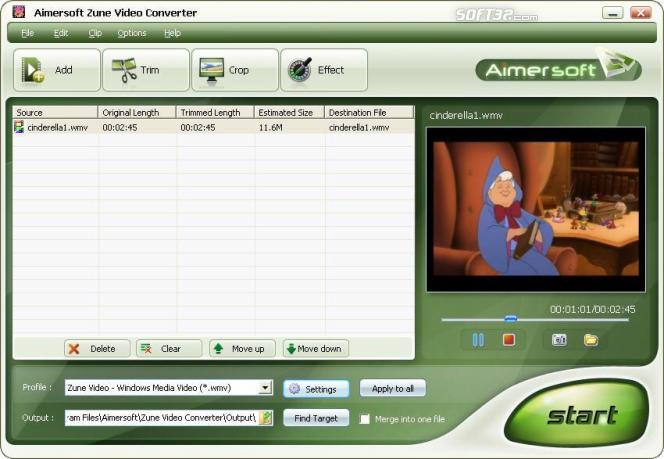Open the Trim tool with scissors icon
The width and height of the screenshot is (664, 459).
click(146, 70)
